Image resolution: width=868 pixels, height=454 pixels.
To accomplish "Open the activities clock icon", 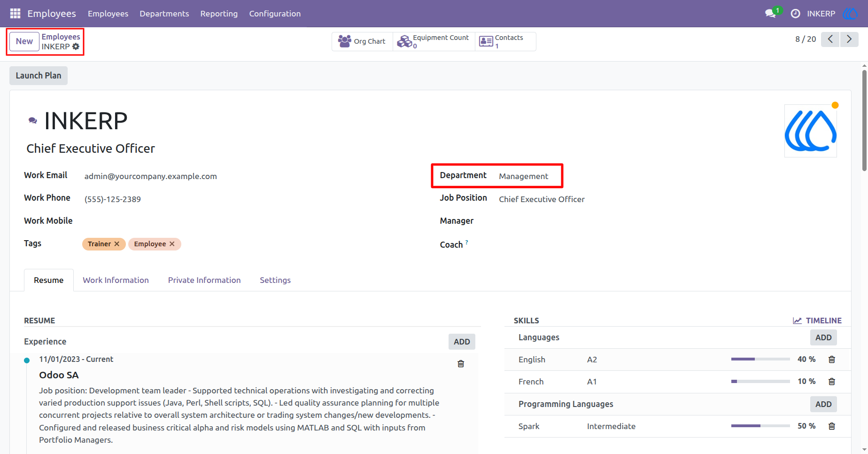I will [795, 14].
